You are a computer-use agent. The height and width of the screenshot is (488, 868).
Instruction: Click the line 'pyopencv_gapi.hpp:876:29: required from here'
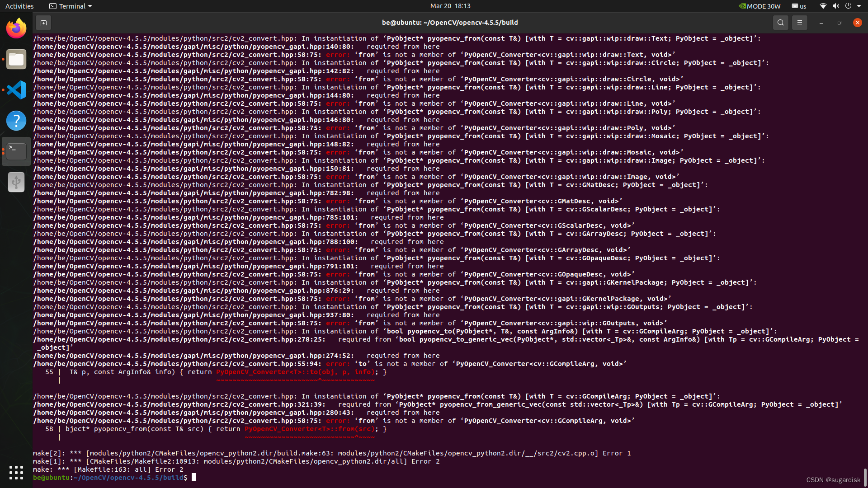tap(236, 291)
